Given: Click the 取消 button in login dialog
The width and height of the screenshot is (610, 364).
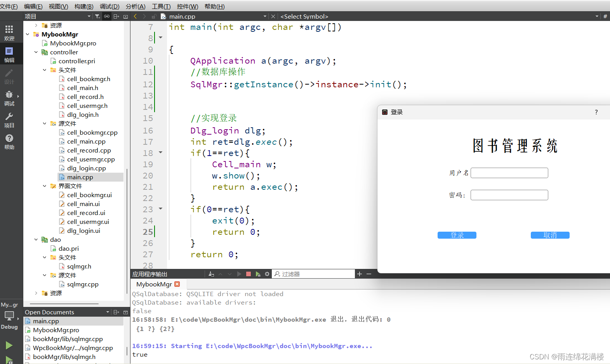Looking at the screenshot, I should [x=550, y=235].
